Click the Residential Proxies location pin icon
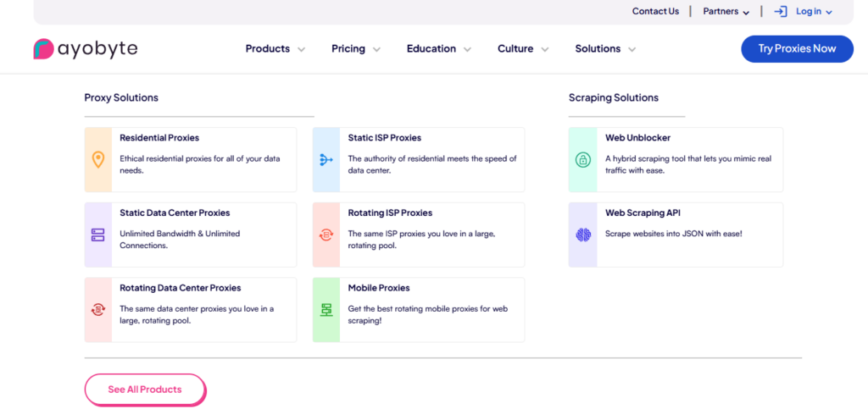868x420 pixels. (x=98, y=159)
